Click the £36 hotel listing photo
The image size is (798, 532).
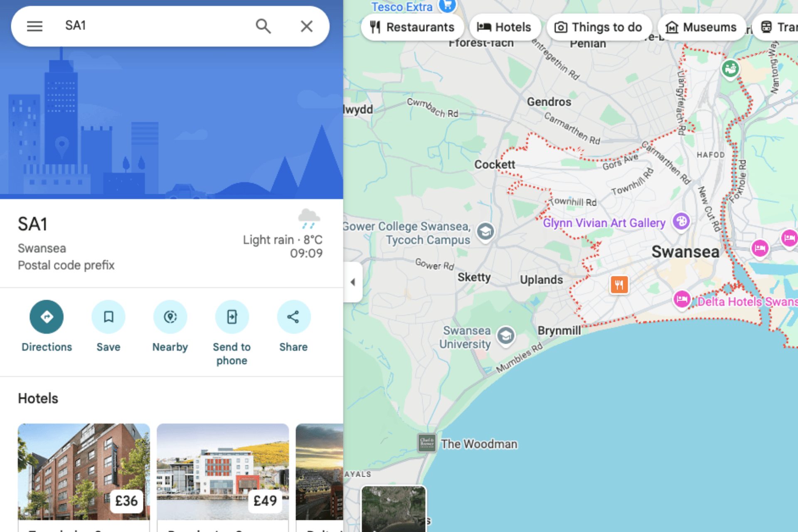[x=84, y=472]
